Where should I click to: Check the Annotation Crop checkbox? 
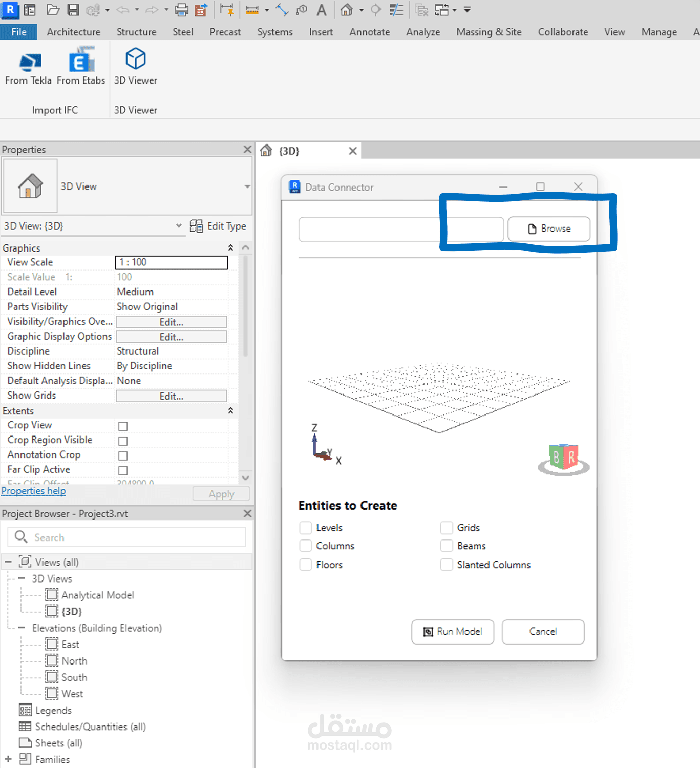point(123,456)
